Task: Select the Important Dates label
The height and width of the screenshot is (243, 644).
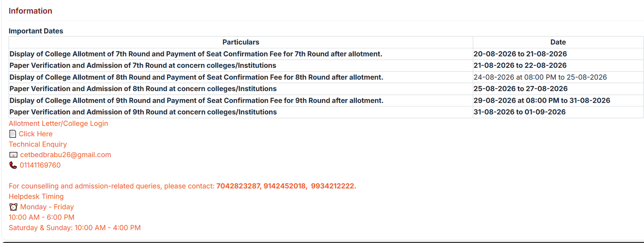Action: [x=36, y=31]
